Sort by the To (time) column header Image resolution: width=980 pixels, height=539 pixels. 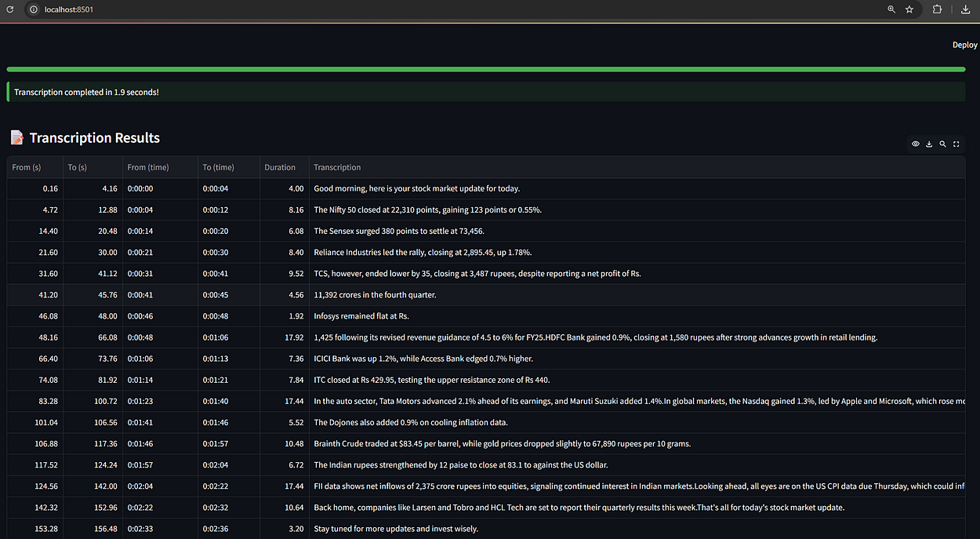(x=228, y=167)
